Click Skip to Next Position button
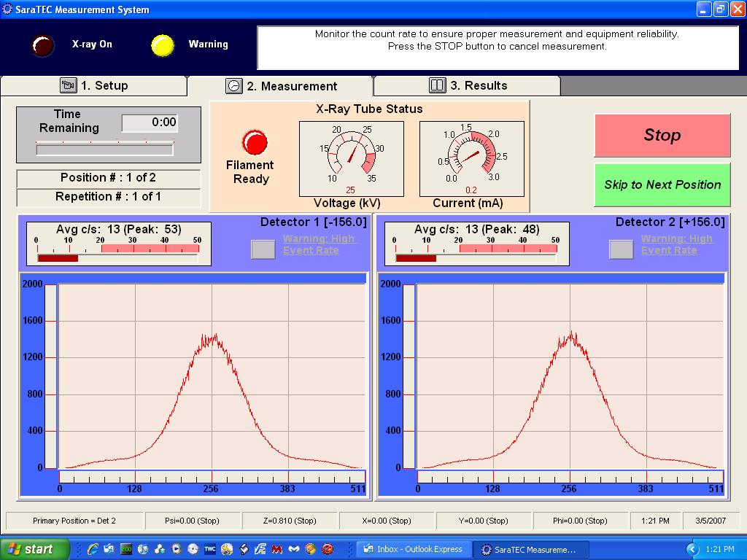747x560 pixels. [662, 184]
